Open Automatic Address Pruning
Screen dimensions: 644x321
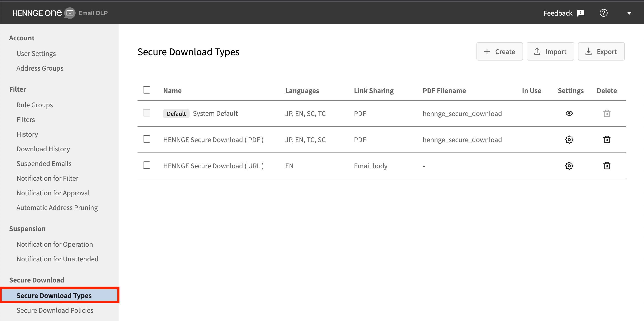(57, 208)
